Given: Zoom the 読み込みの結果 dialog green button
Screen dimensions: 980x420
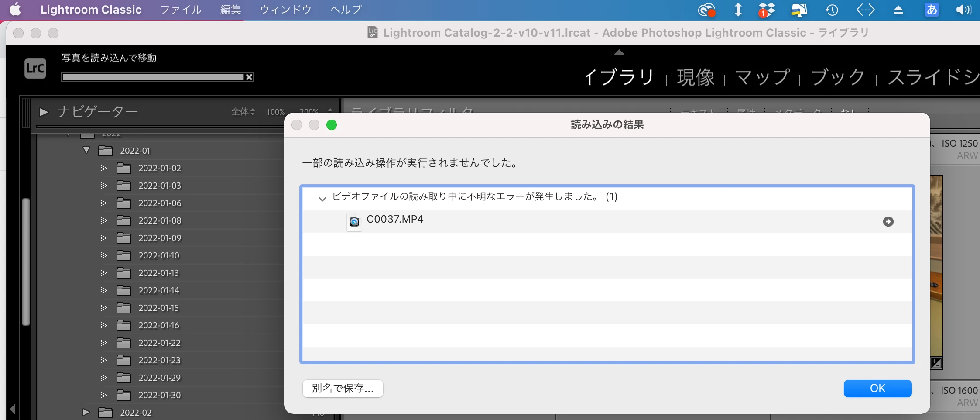Looking at the screenshot, I should pos(332,125).
